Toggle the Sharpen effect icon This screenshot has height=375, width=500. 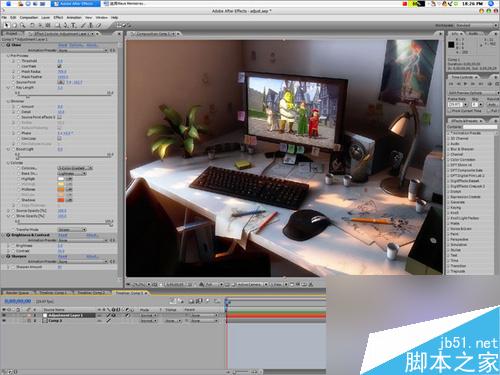coord(8,256)
